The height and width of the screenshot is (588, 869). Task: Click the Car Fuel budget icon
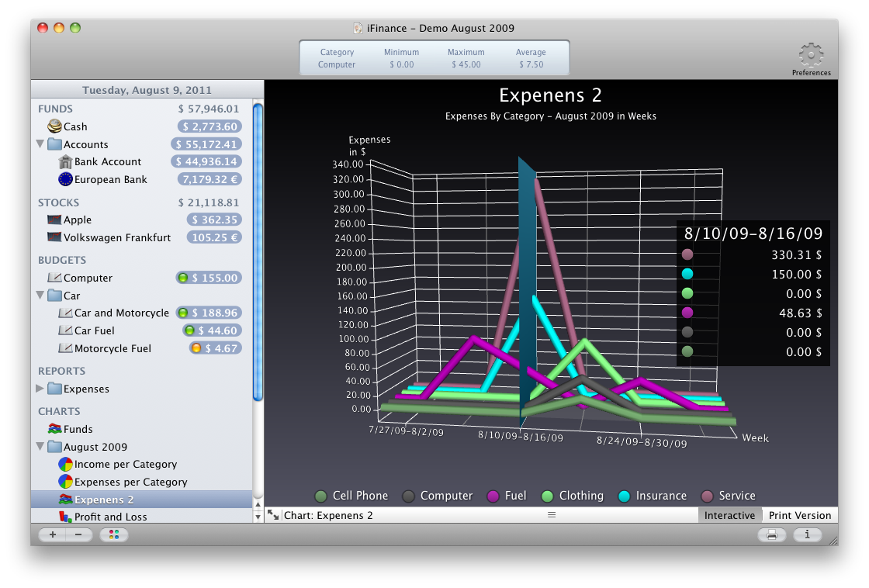pyautogui.click(x=65, y=330)
